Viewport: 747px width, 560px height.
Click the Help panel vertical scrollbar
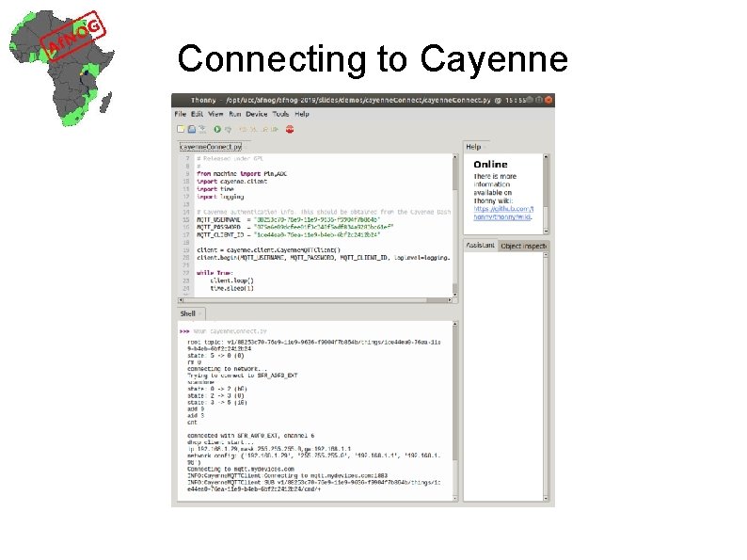pyautogui.click(x=546, y=194)
